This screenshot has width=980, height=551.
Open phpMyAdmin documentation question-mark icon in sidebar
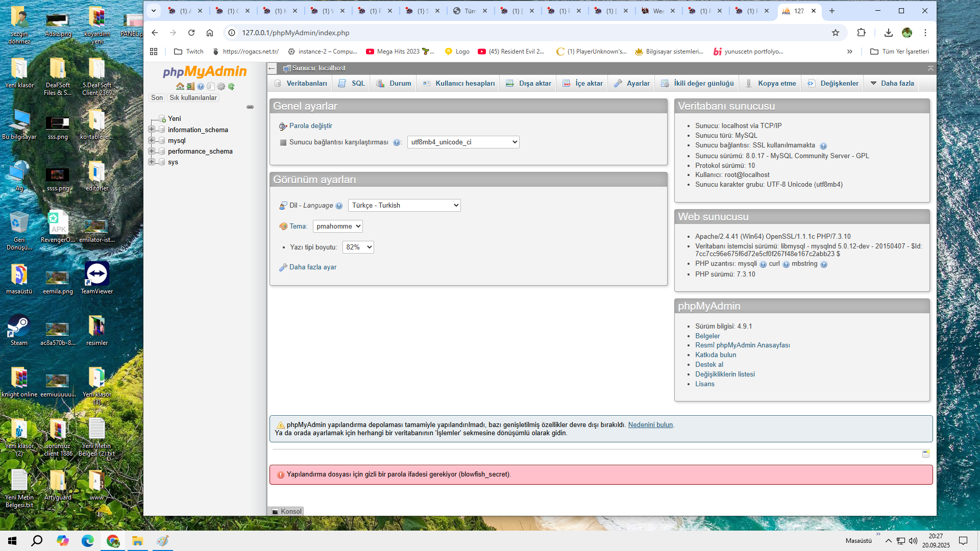(201, 86)
